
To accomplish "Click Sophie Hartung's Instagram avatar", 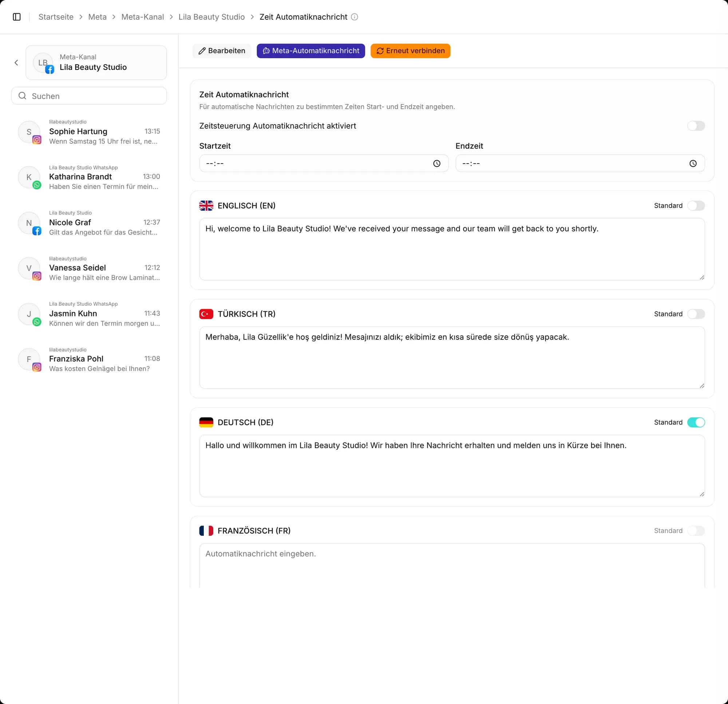I will [29, 132].
